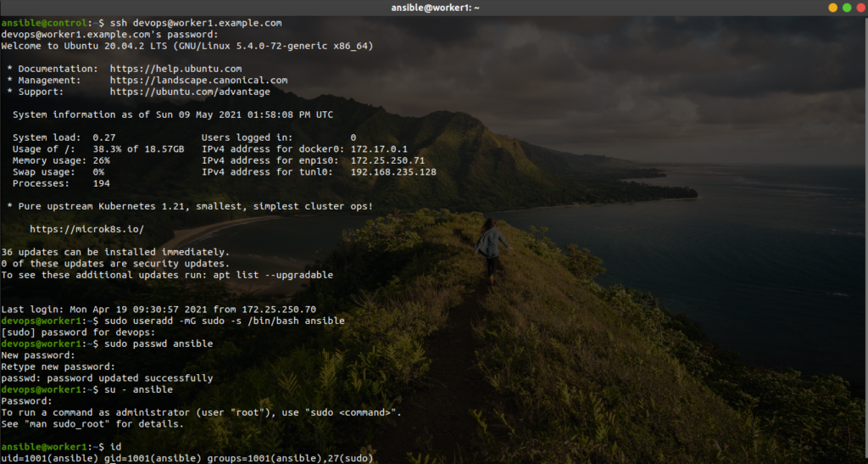Screen dimensions: 868x464
Task: Open the https://help.ubuntu.com link
Action: point(175,69)
